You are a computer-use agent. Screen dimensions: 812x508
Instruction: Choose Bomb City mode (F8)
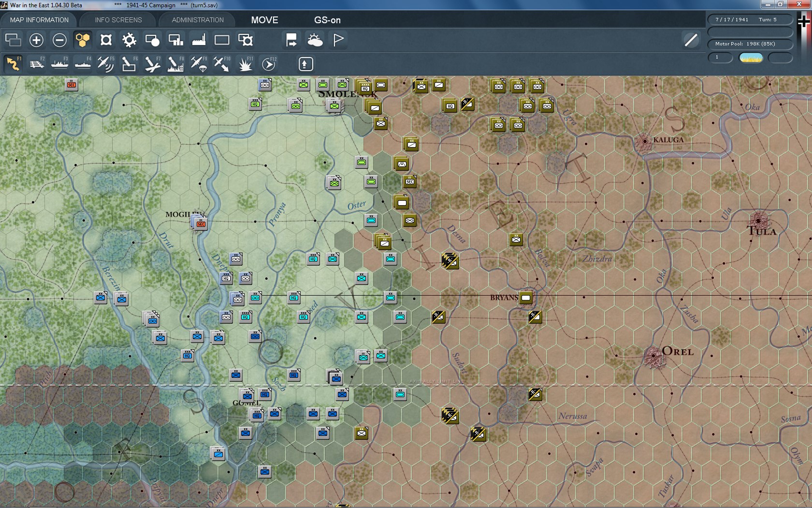coord(175,64)
